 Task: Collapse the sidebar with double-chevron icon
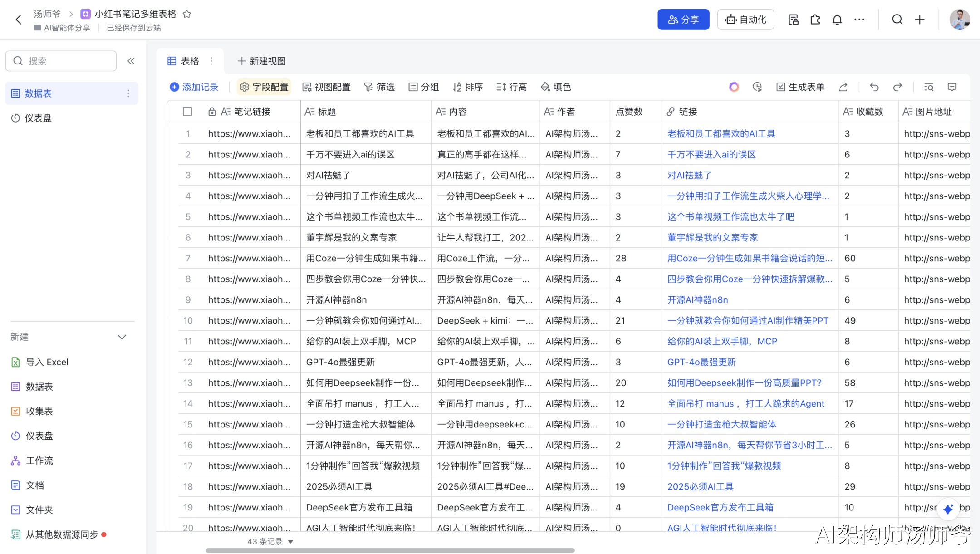[131, 61]
